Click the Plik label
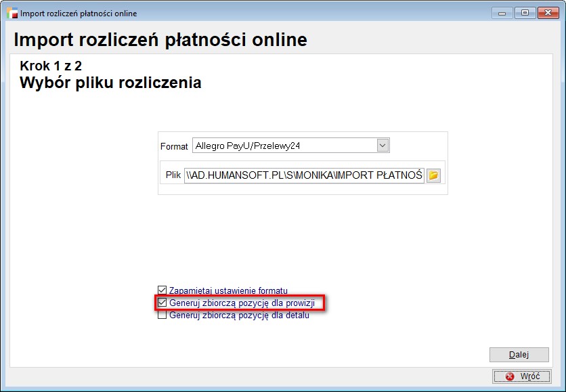Screen dimensions: 566x392 [x=173, y=175]
